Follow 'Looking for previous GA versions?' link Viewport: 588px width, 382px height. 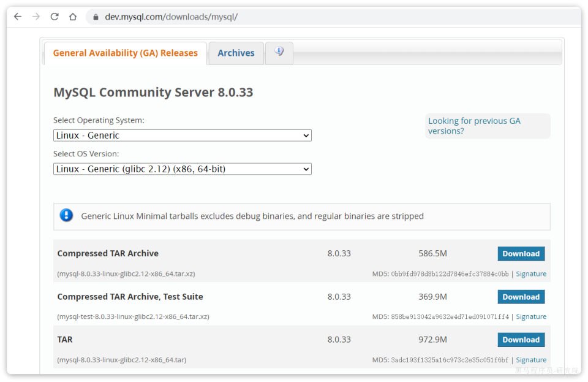point(474,126)
